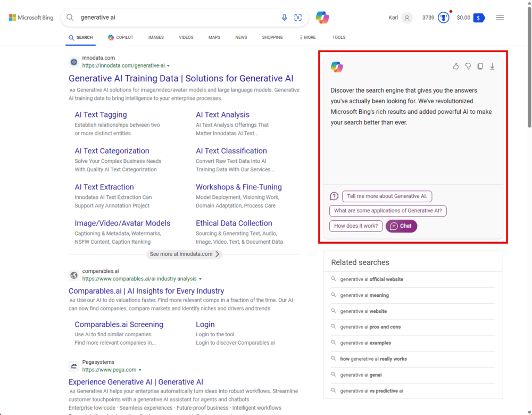This screenshot has width=532, height=415.
Task: Open the 'AI Text Extraction' sitelink
Action: pos(104,187)
